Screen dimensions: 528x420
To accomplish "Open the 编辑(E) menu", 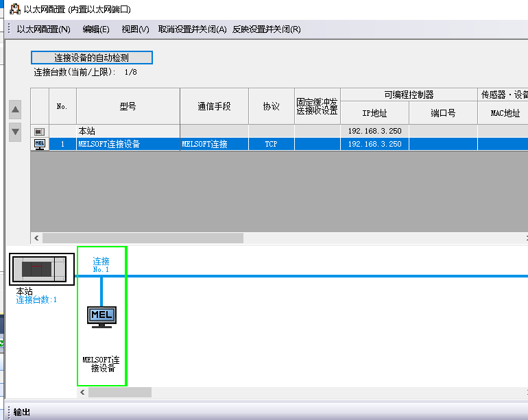I will pyautogui.click(x=96, y=29).
